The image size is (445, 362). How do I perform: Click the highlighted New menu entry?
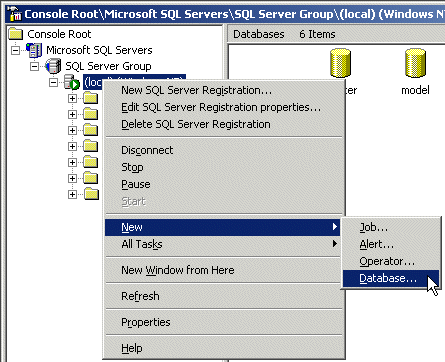click(x=223, y=227)
